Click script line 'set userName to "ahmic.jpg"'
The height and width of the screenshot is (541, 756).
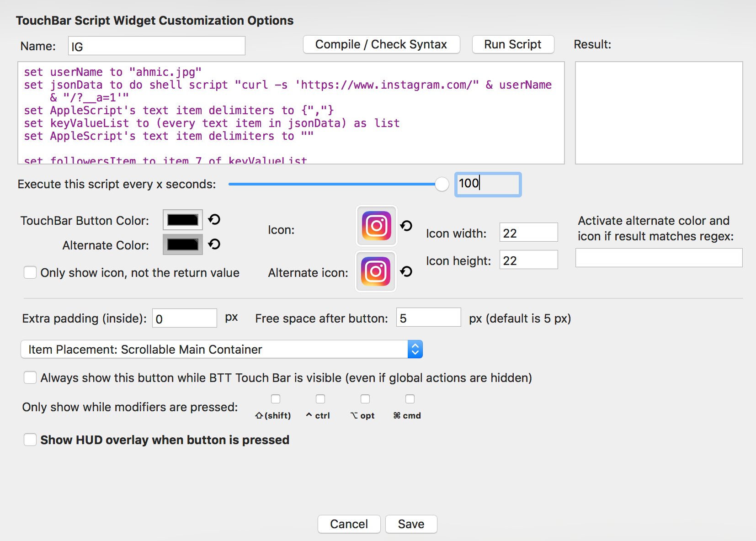click(x=113, y=72)
